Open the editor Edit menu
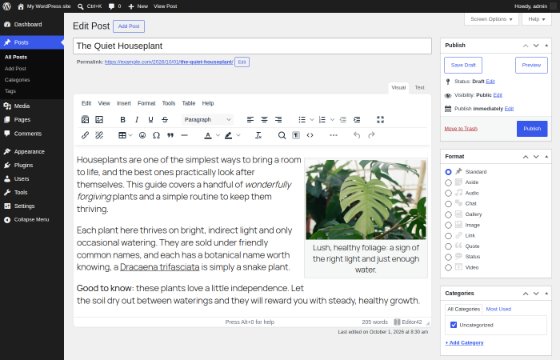This screenshot has height=360, width=560. (x=86, y=103)
